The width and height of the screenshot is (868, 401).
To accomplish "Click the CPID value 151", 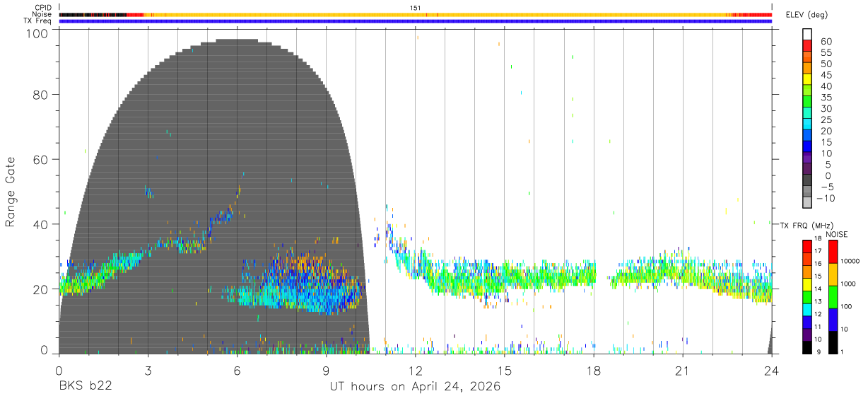I will (x=415, y=8).
